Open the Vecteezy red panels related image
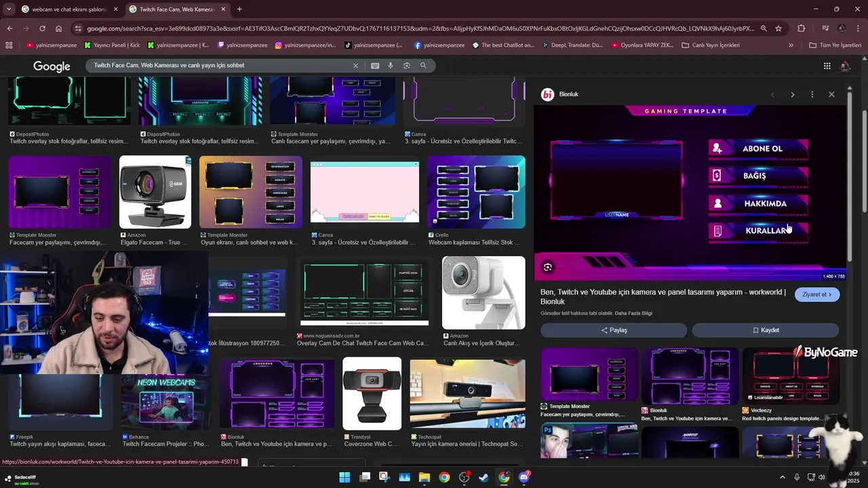The image size is (868, 488). tap(791, 376)
